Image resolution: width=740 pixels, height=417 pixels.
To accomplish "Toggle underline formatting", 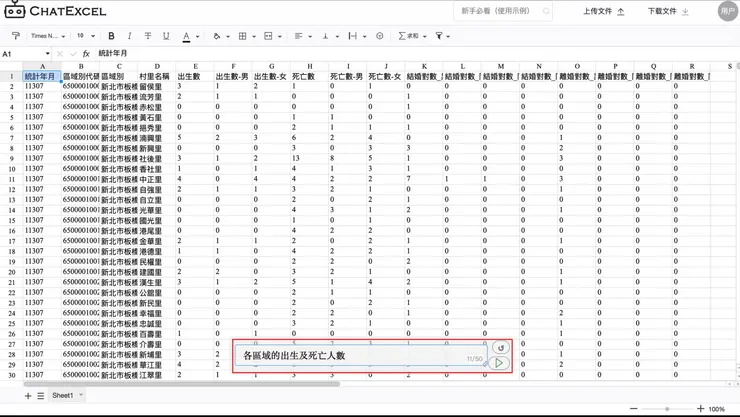I will click(x=166, y=36).
